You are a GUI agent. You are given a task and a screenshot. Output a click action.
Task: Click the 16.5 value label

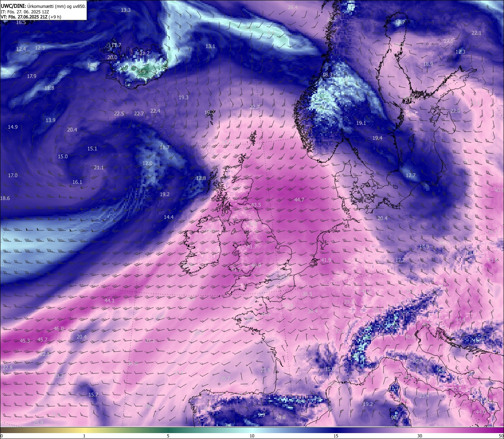[x=21, y=22]
